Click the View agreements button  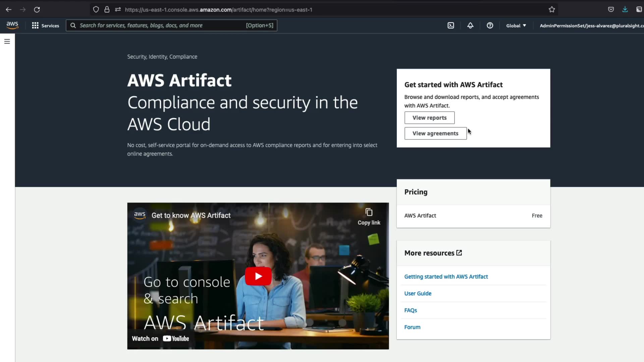coord(435,133)
